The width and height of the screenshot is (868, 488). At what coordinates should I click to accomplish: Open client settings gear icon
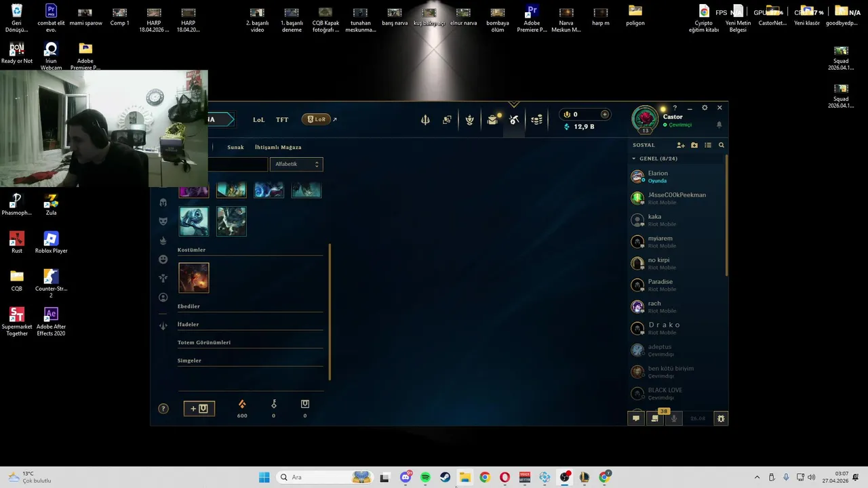[705, 108]
